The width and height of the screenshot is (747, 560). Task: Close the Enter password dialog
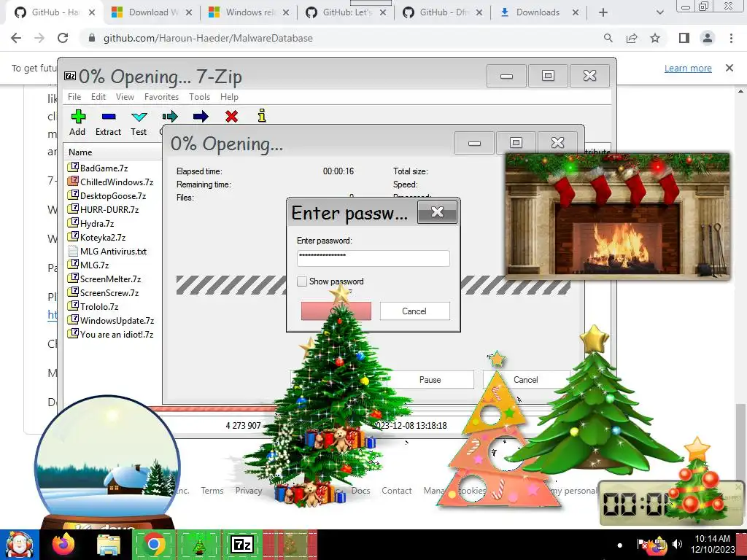(437, 212)
